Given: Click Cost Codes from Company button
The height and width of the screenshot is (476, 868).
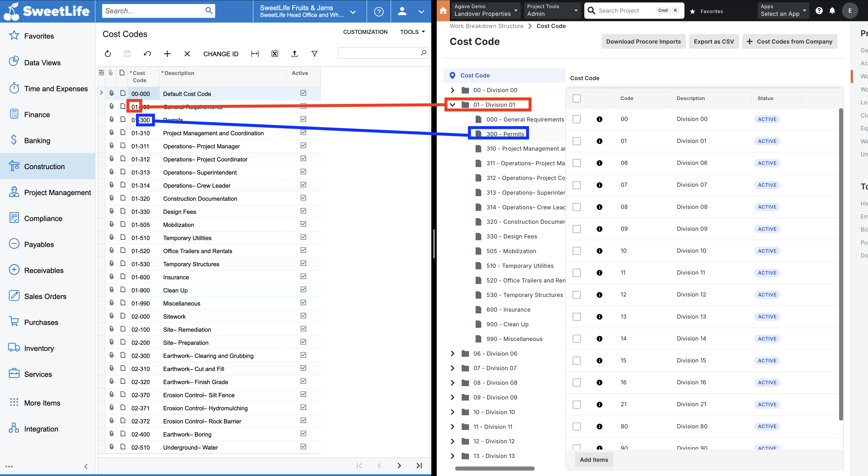Looking at the screenshot, I should [x=790, y=41].
